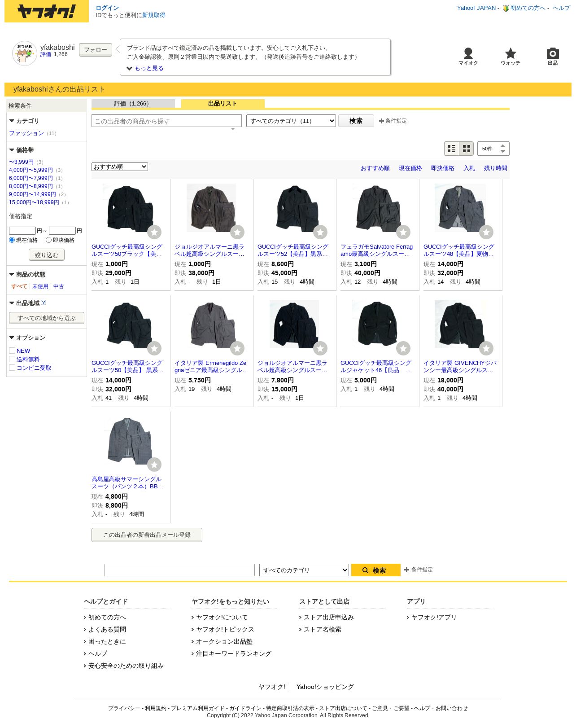
Task: Sort by 現在価格 link
Action: [410, 168]
